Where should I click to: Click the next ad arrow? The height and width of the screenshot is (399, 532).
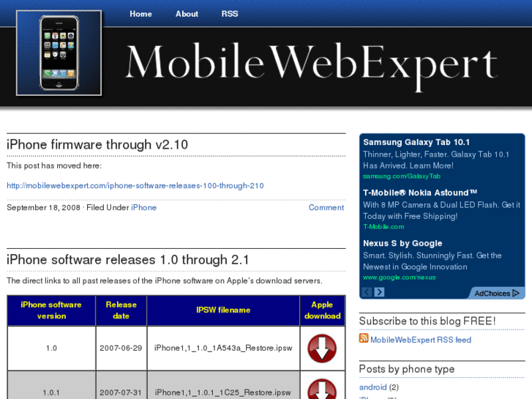click(x=379, y=292)
